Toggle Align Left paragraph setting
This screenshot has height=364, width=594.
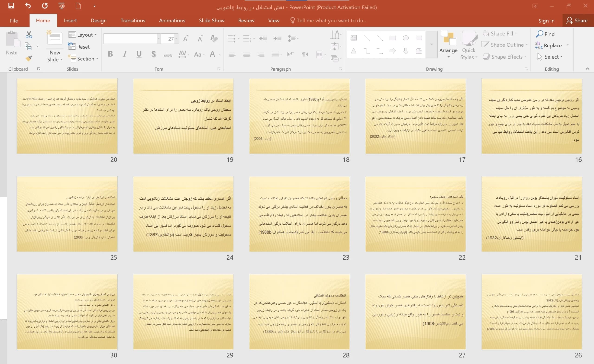coord(232,54)
